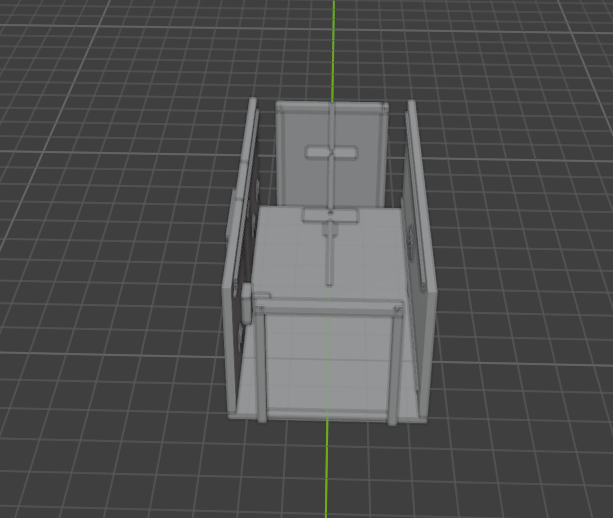Select the back panel with cross-shaped piece

(x=332, y=154)
